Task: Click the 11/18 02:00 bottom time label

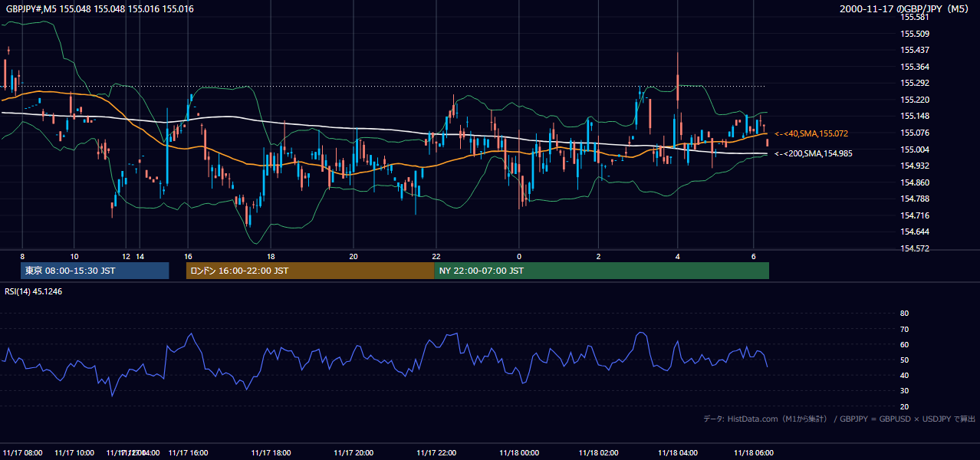Action: point(599,452)
